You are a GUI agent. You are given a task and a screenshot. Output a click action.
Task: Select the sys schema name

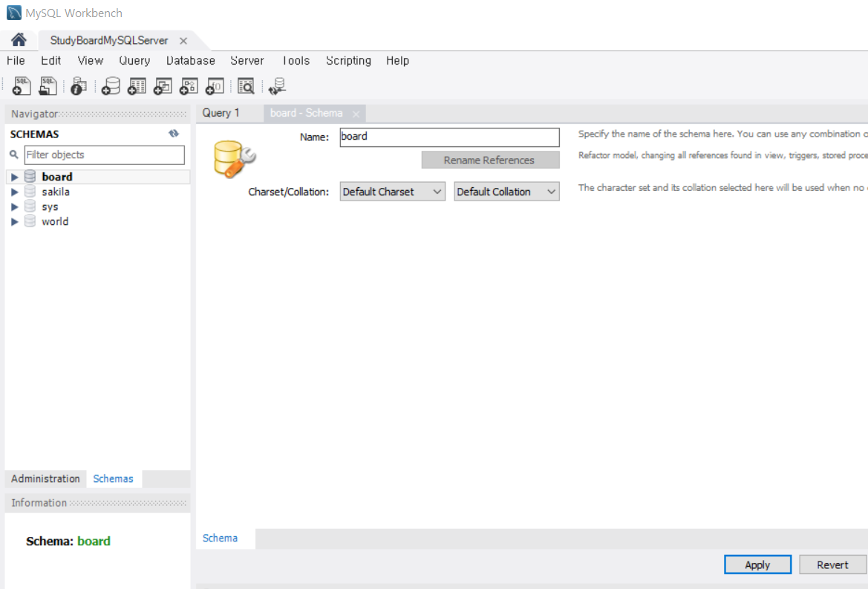pyautogui.click(x=50, y=206)
